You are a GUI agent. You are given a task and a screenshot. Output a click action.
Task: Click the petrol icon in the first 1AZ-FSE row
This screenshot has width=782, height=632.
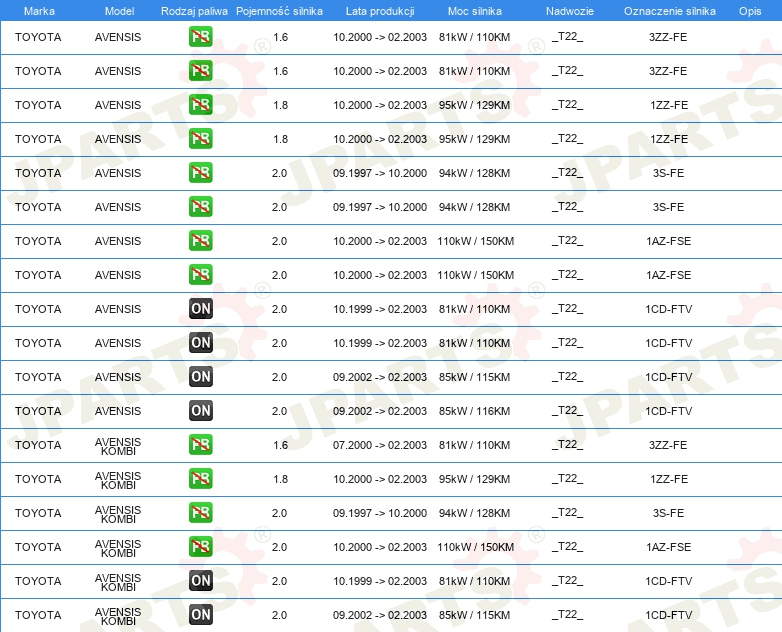[200, 240]
